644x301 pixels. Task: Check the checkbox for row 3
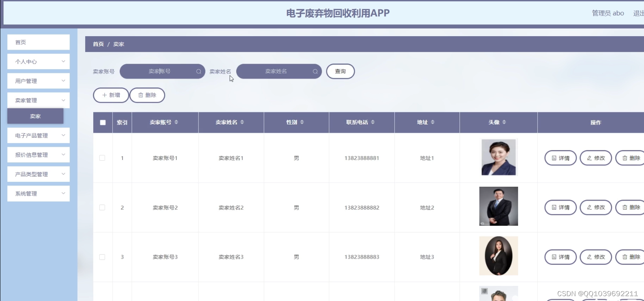[102, 257]
